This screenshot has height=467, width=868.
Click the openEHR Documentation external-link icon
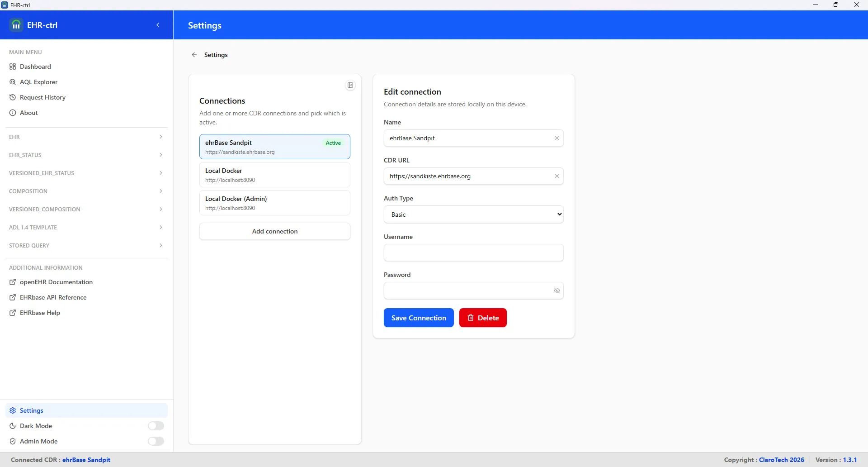pyautogui.click(x=13, y=282)
